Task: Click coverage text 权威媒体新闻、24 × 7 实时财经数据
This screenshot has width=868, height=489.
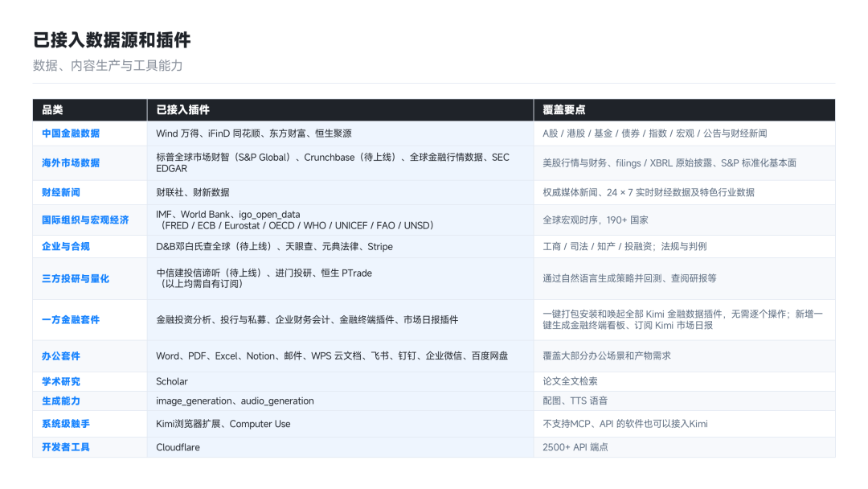Action: (x=649, y=192)
